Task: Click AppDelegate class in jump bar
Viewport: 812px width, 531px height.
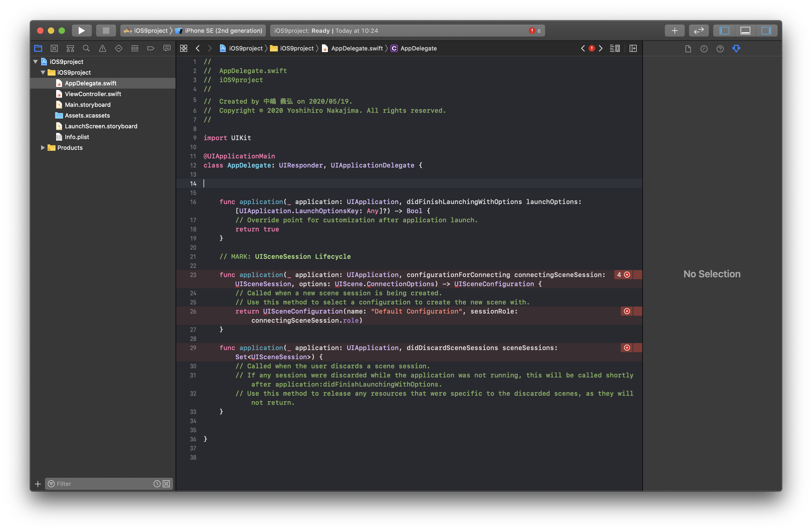Action: tap(414, 48)
